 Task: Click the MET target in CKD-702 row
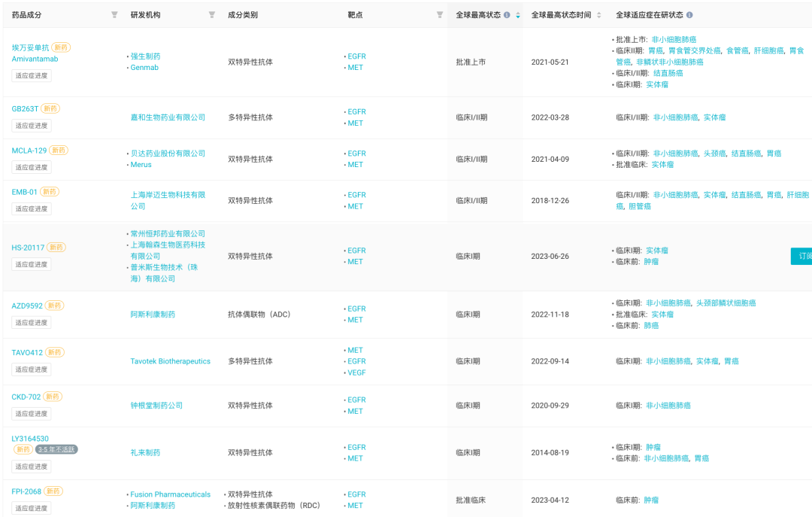point(355,411)
